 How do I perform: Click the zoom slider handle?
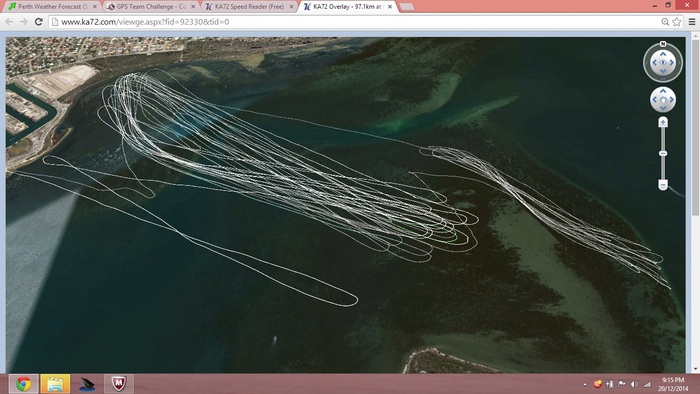point(663,153)
